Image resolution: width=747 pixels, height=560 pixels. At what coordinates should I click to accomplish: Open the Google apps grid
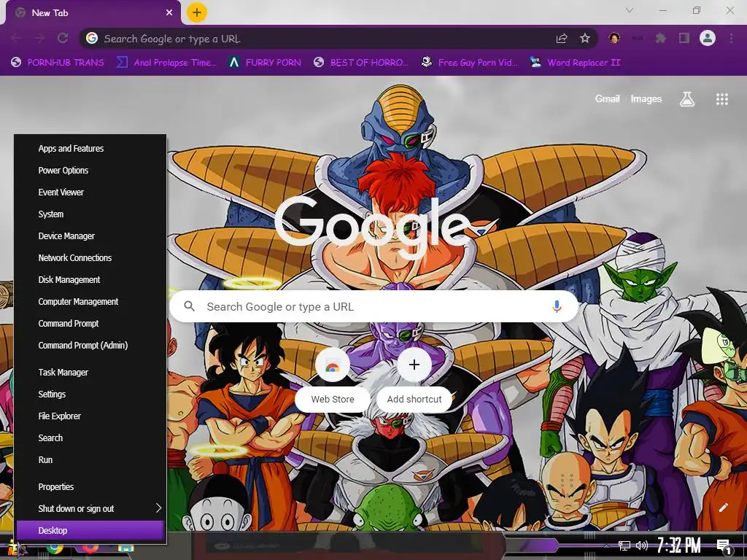(x=721, y=99)
